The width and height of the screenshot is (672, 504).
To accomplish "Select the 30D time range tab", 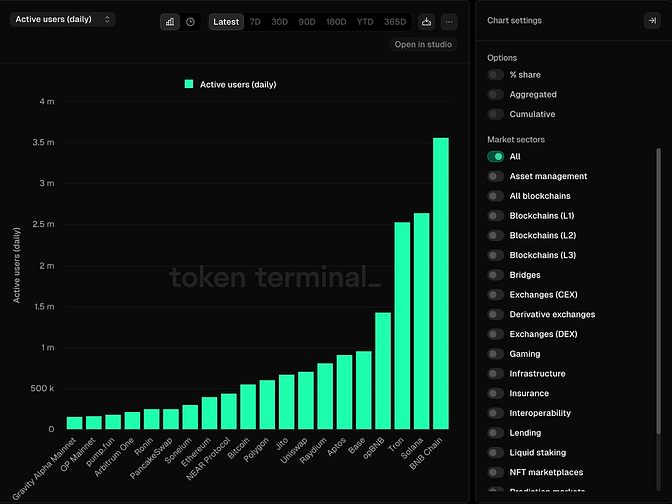I will pos(279,22).
